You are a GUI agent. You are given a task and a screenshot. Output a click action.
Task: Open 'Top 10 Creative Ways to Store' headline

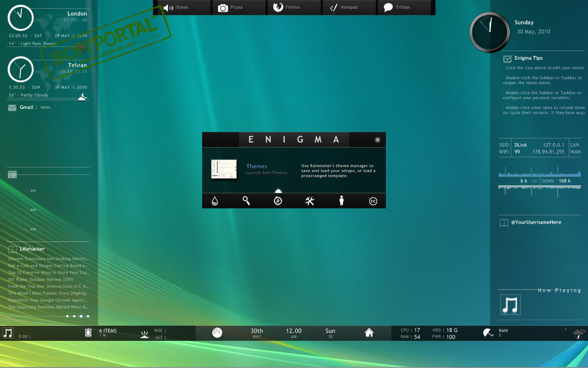coord(48,273)
